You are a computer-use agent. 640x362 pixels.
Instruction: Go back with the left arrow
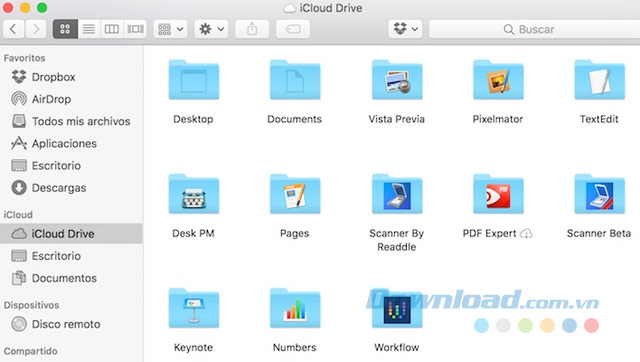click(x=13, y=29)
